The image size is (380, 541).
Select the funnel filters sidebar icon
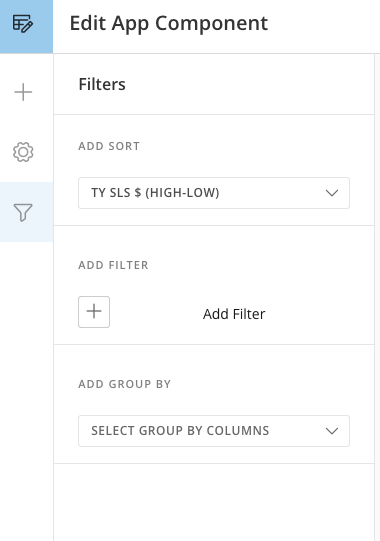(x=23, y=212)
